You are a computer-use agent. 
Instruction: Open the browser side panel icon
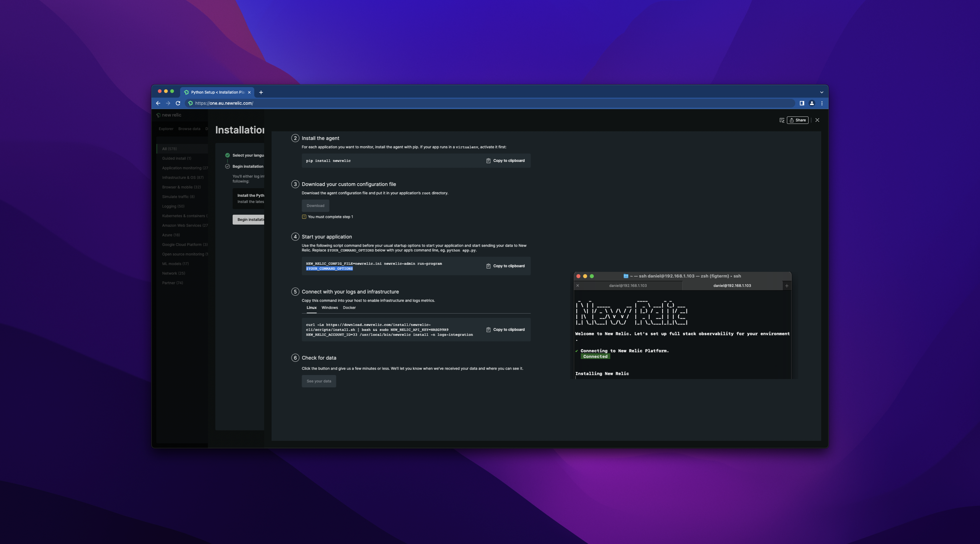(802, 103)
